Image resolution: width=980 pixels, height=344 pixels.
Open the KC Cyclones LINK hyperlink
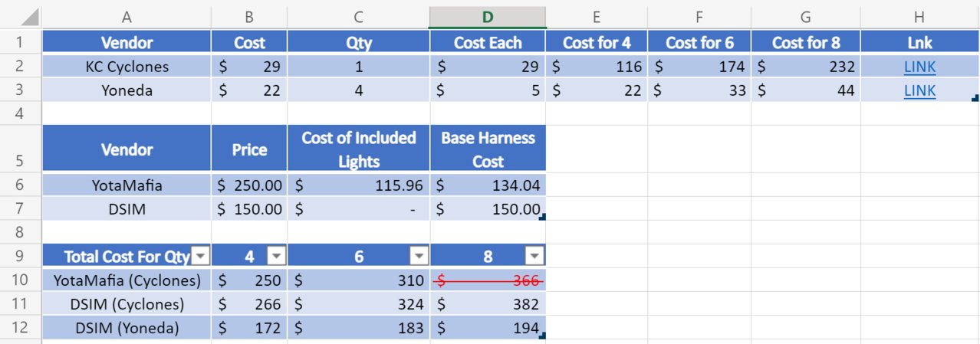pyautogui.click(x=919, y=67)
